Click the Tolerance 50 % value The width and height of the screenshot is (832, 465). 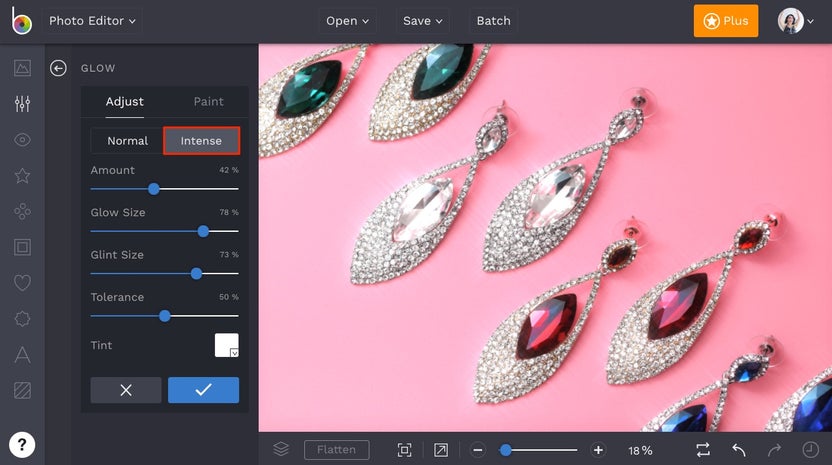click(229, 297)
